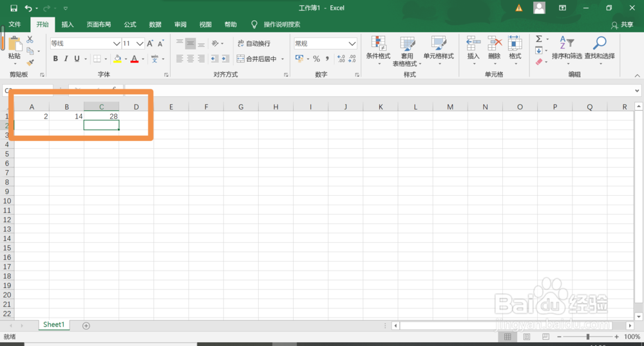Image resolution: width=644 pixels, height=346 pixels.
Task: Add new sheet with plus icon
Action: (86, 325)
